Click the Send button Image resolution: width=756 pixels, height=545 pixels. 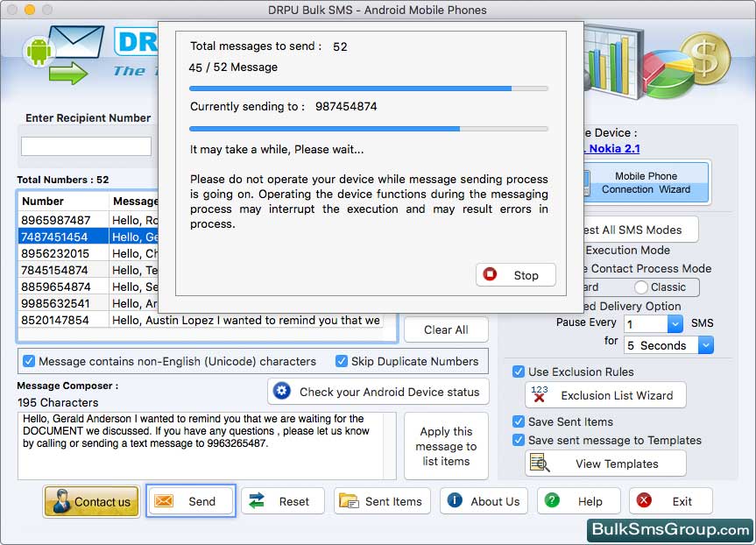[190, 501]
